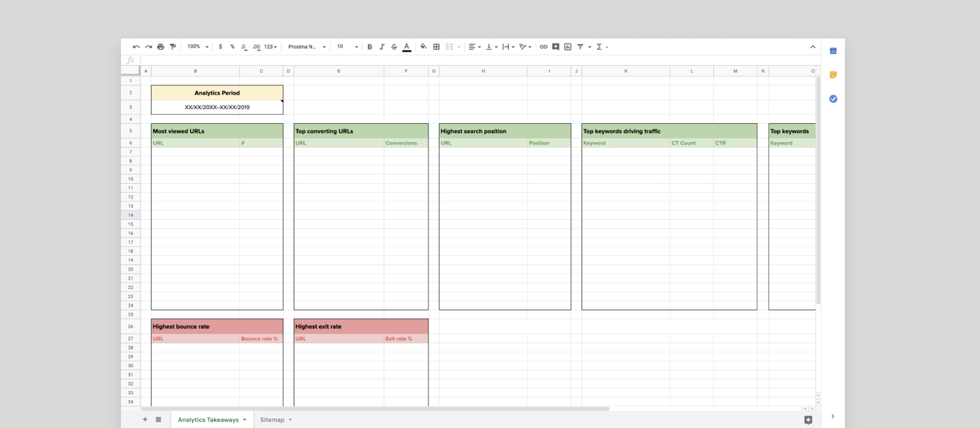Select the Highest search position heading
This screenshot has width=980, height=428.
473,131
